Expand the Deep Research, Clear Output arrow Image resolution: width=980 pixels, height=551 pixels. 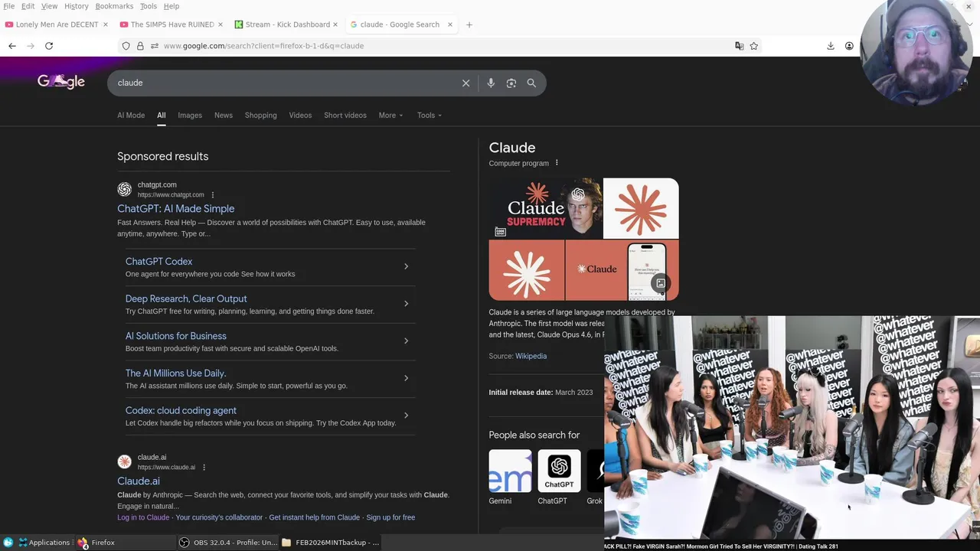[406, 304]
